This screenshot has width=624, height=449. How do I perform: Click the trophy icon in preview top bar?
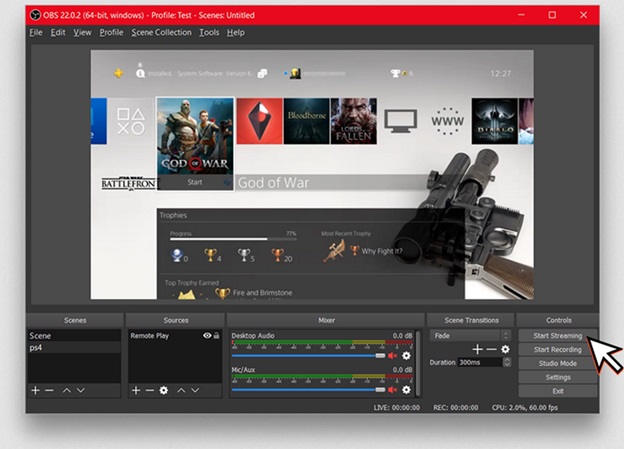tap(395, 73)
